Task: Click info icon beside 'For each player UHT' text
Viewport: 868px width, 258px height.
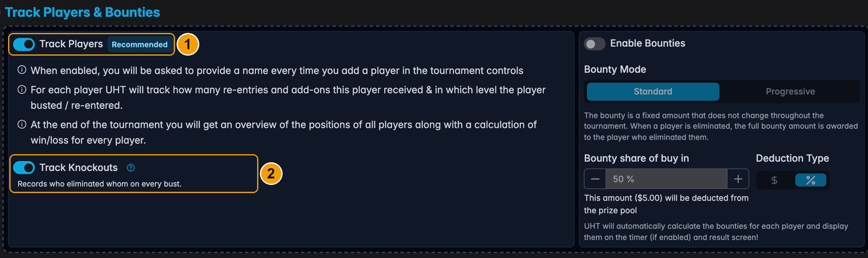Action: [22, 90]
